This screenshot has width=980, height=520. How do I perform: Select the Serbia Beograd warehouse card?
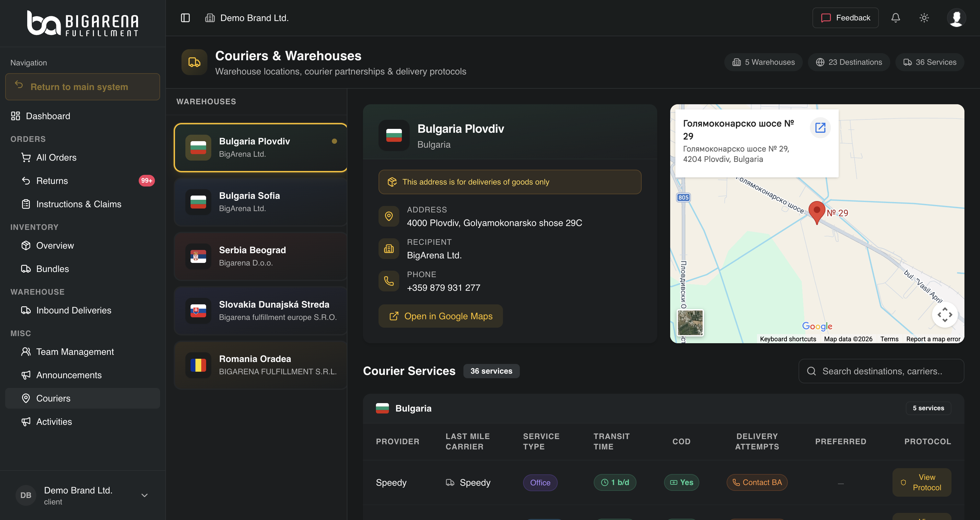pyautogui.click(x=261, y=256)
